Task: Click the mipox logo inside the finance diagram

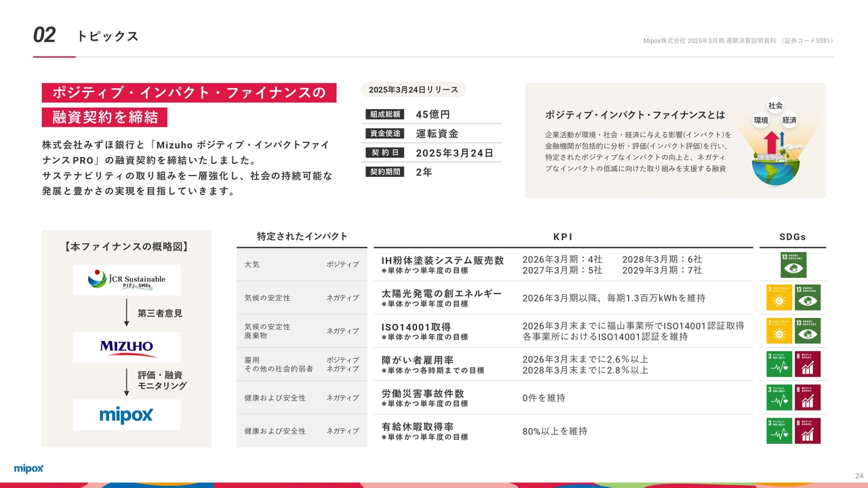Action: click(x=127, y=414)
